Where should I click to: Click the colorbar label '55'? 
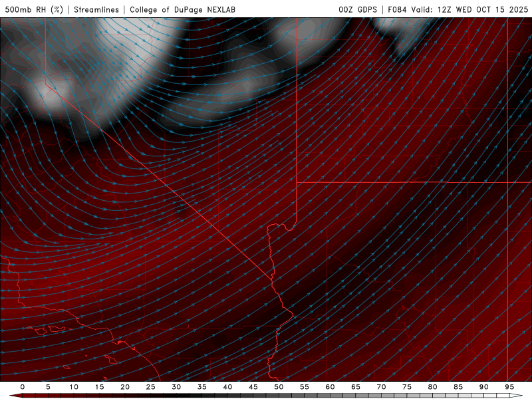click(305, 387)
